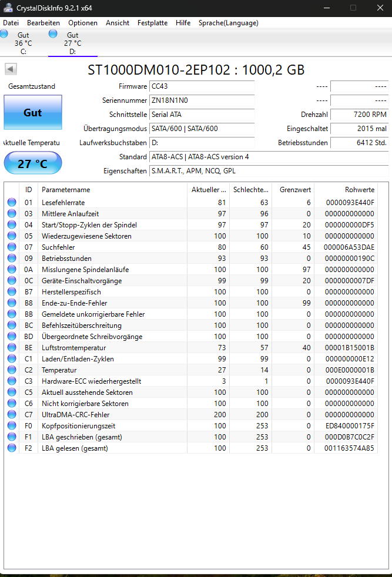Click the status circle for Mittlere Anlaufzeit
This screenshot has width=392, height=577.
pos(12,213)
